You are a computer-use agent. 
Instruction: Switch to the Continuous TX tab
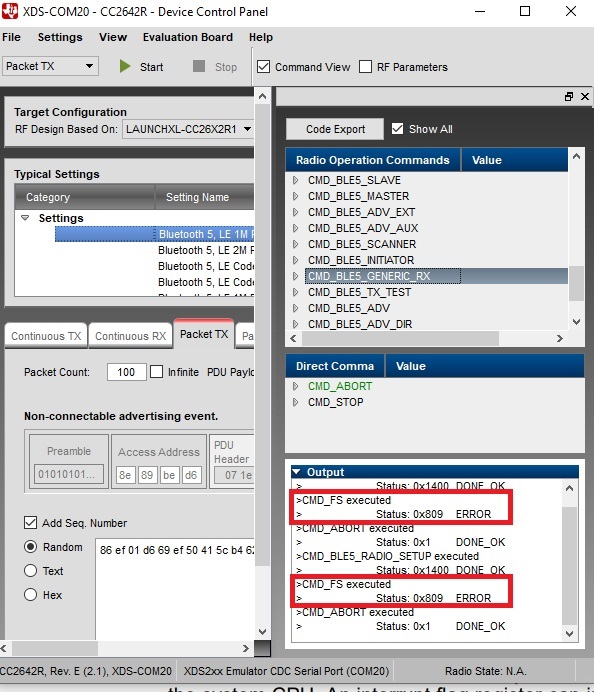coord(46,336)
